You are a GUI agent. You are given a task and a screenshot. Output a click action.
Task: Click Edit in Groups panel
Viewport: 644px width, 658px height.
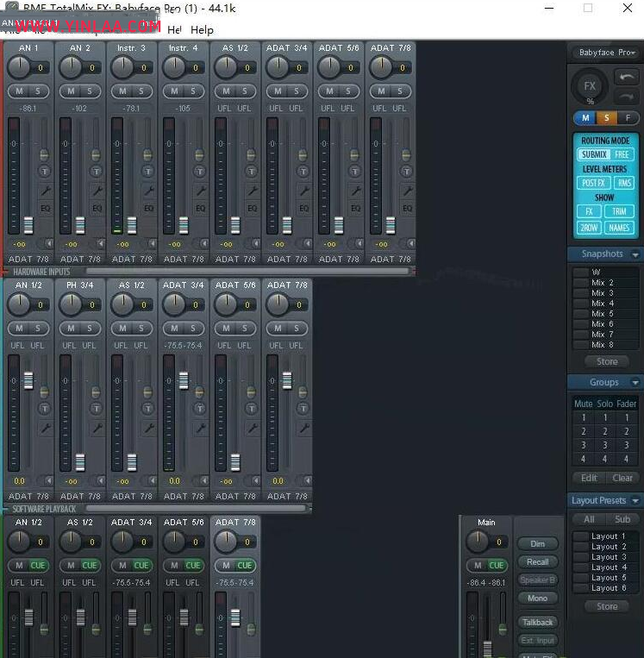(x=589, y=478)
